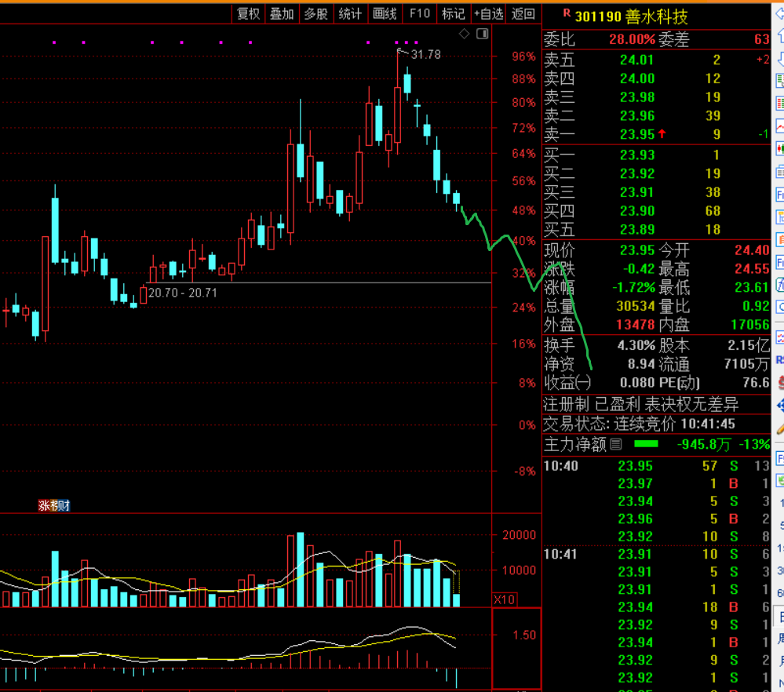784x692 pixels.
Task: Select the 买五 23.89 bid row
Action: (656, 229)
